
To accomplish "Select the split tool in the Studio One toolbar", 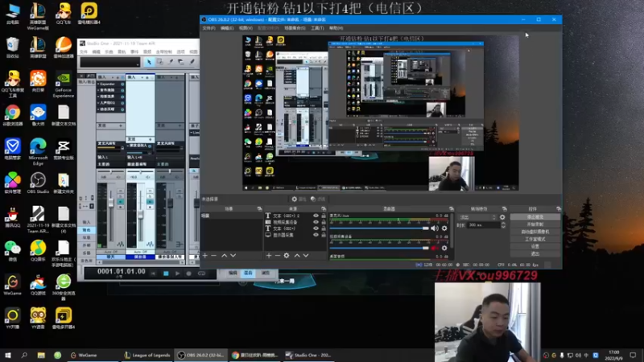I will [171, 62].
